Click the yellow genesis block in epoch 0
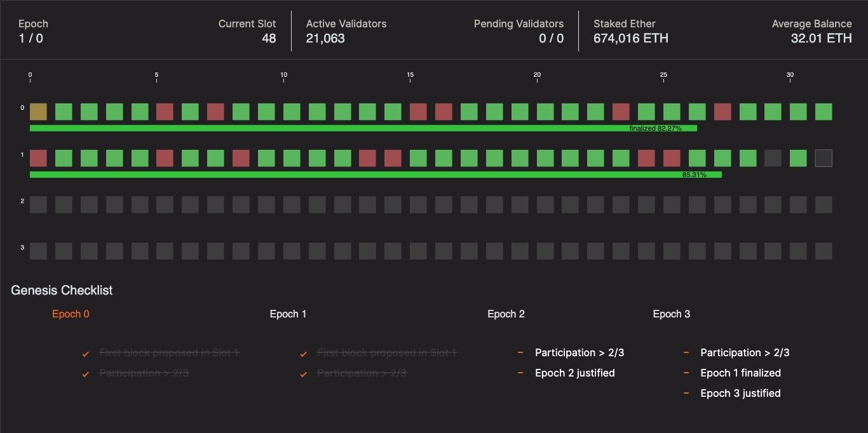Viewport: 868px width, 433px height. 38,112
